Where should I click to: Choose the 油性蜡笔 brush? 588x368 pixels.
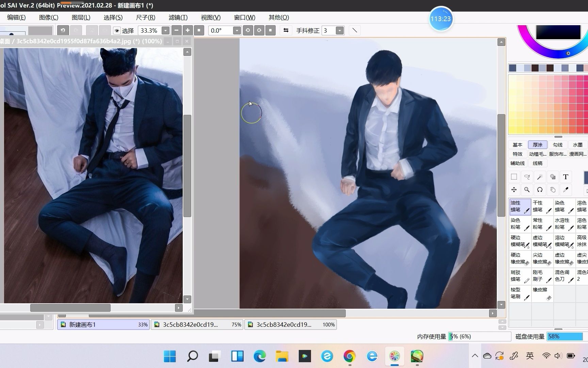[x=520, y=206]
